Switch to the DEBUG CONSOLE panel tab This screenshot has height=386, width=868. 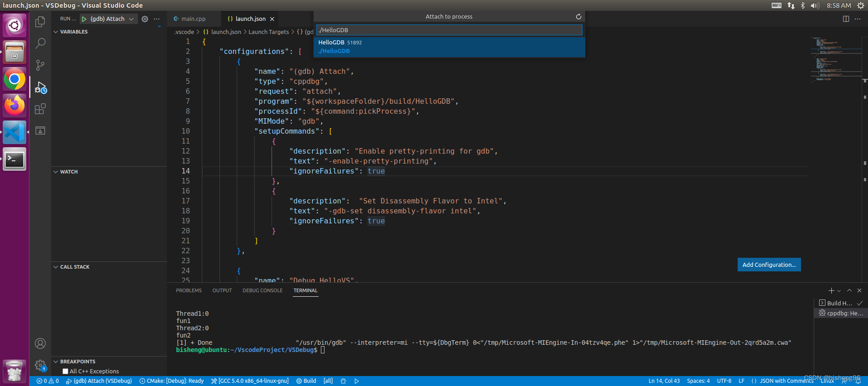click(x=262, y=290)
